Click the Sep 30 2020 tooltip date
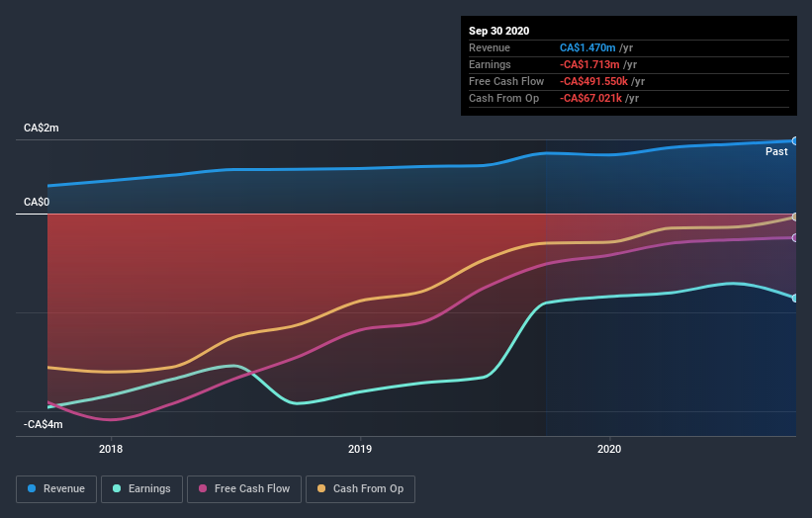812x518 pixels. 498,31
